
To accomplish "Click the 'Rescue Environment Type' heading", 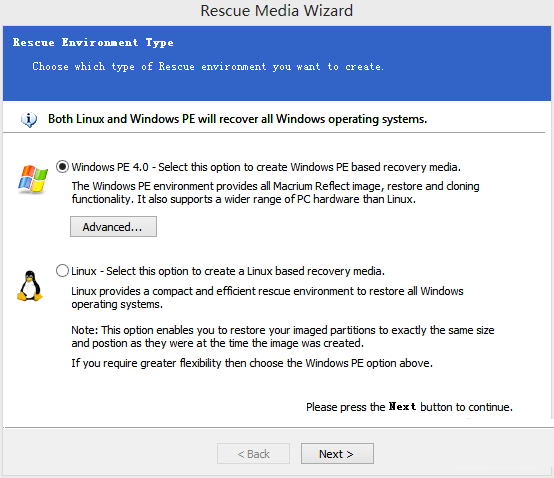I will coord(93,43).
